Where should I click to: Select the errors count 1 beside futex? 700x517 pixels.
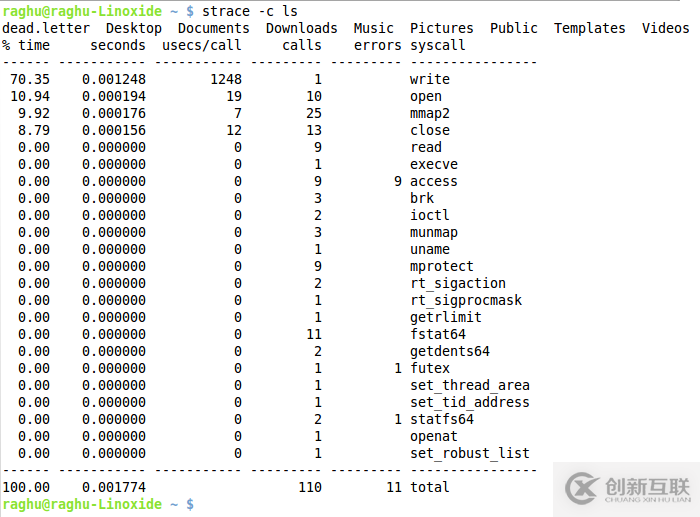397,368
